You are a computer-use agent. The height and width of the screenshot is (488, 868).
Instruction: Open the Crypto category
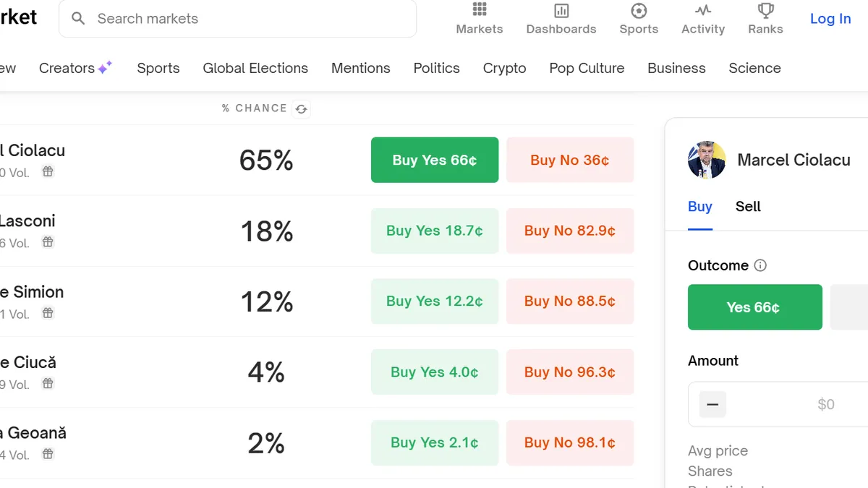coord(504,68)
